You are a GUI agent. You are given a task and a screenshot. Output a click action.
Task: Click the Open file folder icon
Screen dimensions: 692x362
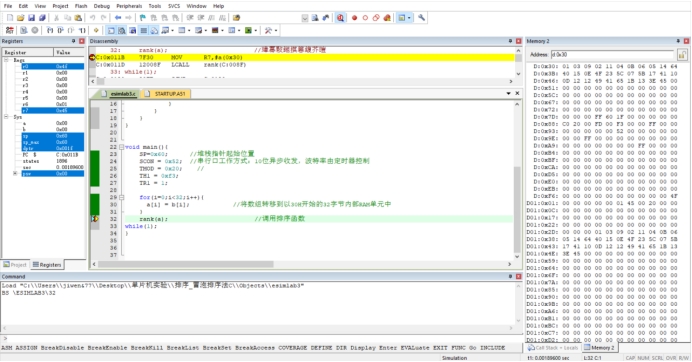(20, 18)
